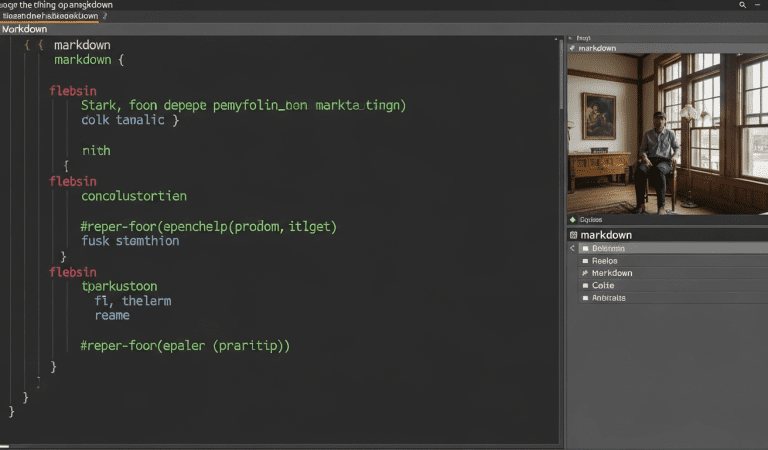Click the pin icon next to Markdown list item
This screenshot has width=768, height=450.
click(585, 273)
